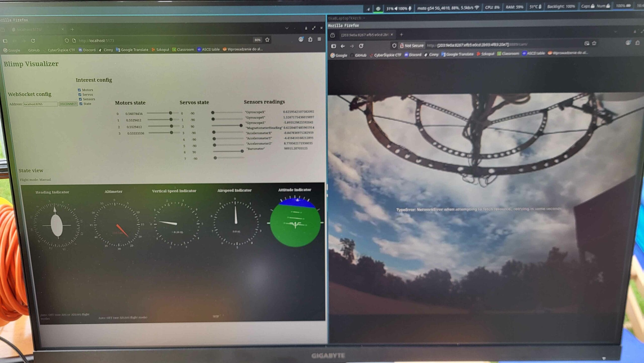The image size is (644, 363).
Task: Uncheck the Motors interest checkbox
Action: (79, 90)
